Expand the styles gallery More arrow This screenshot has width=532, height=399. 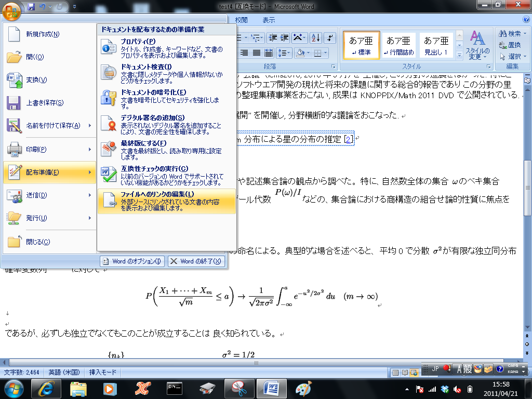click(459, 55)
